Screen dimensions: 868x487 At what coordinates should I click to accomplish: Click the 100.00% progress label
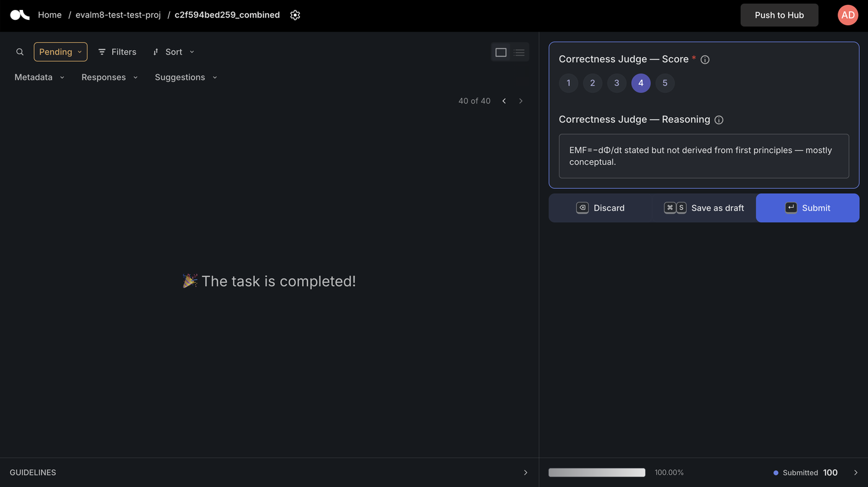pyautogui.click(x=669, y=473)
